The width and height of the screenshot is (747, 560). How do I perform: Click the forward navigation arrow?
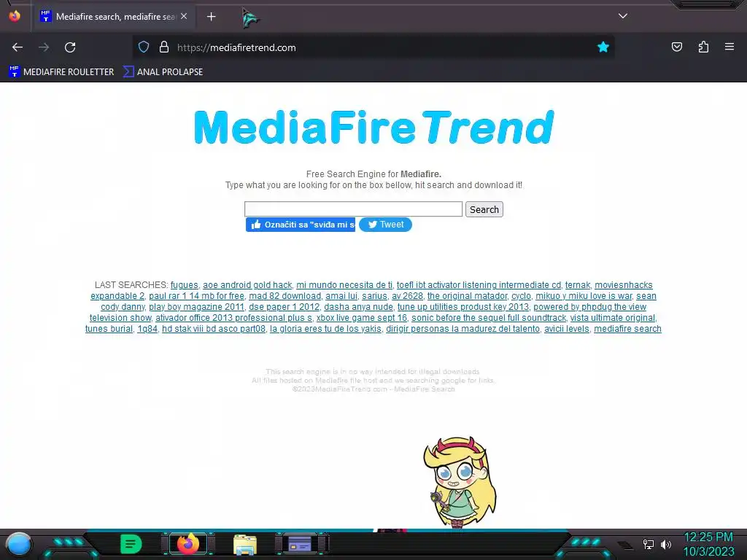44,47
